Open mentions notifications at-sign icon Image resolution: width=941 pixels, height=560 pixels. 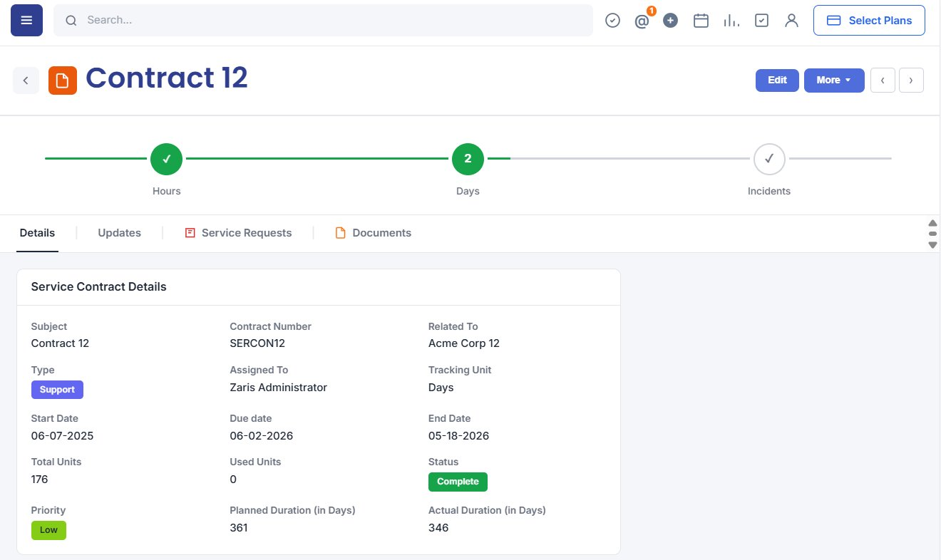[x=642, y=21]
